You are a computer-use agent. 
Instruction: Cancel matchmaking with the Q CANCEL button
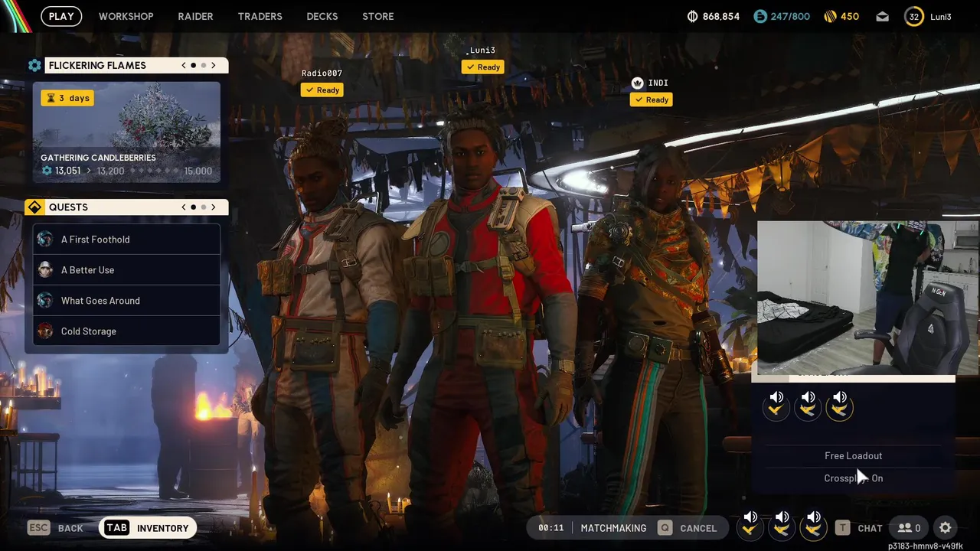pos(687,528)
